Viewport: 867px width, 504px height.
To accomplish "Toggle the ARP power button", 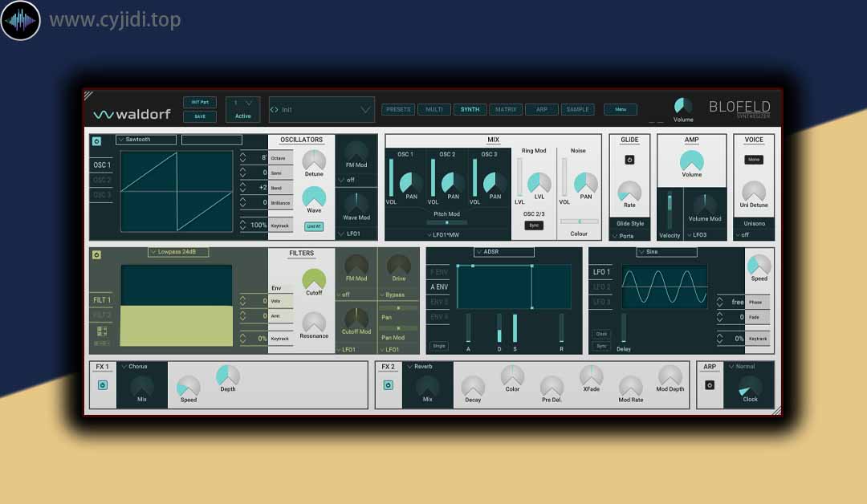I will point(710,385).
